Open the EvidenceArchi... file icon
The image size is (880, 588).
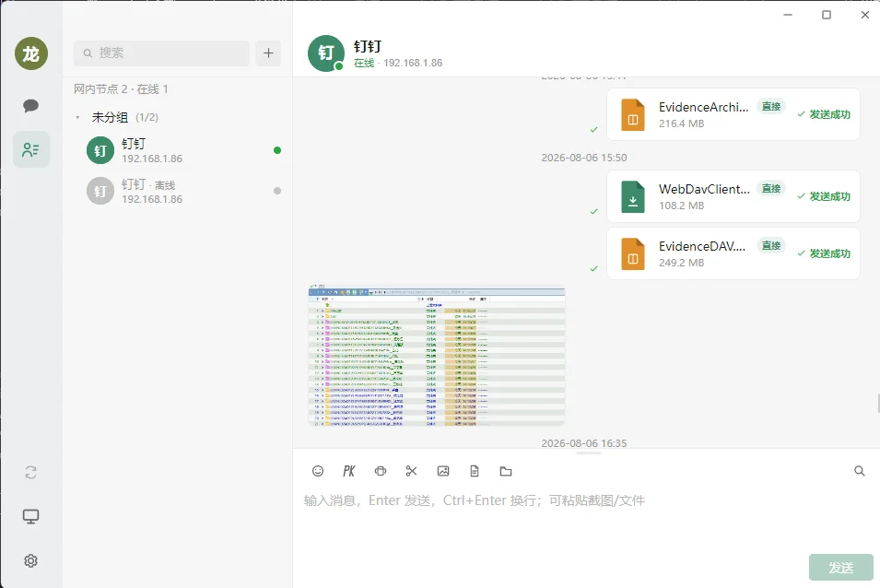click(x=632, y=114)
